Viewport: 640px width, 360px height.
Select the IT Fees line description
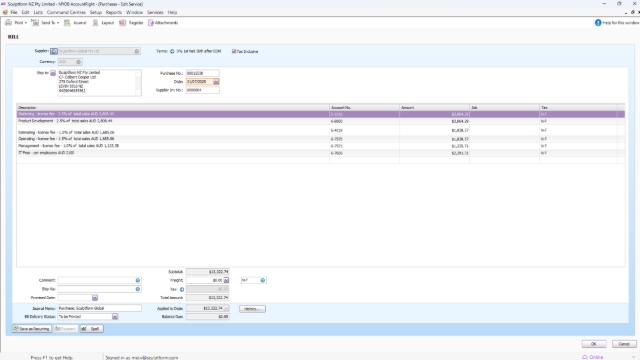pos(46,153)
